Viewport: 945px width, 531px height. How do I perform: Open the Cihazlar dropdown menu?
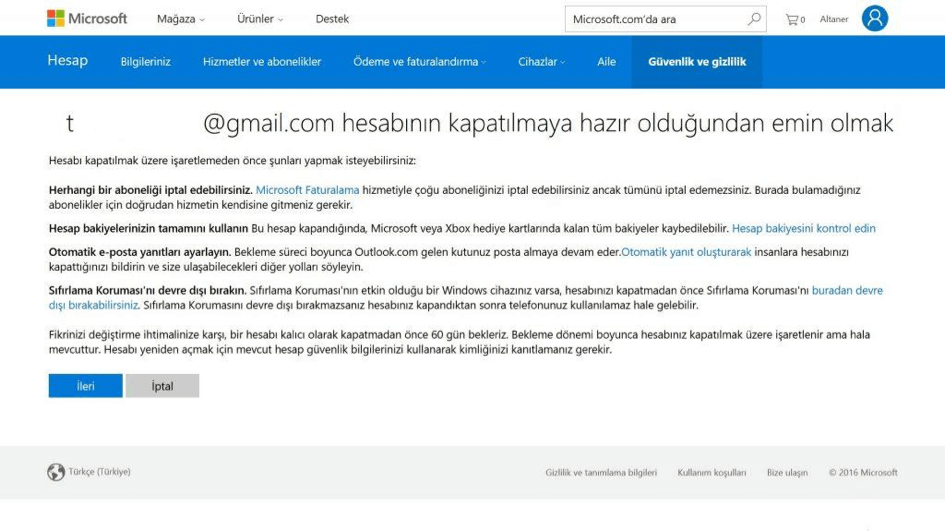click(x=541, y=62)
